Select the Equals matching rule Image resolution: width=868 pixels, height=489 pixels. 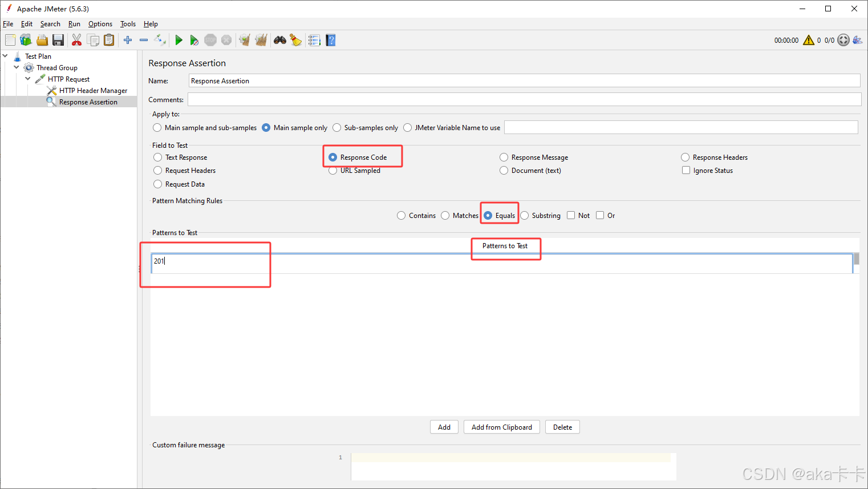(x=488, y=216)
